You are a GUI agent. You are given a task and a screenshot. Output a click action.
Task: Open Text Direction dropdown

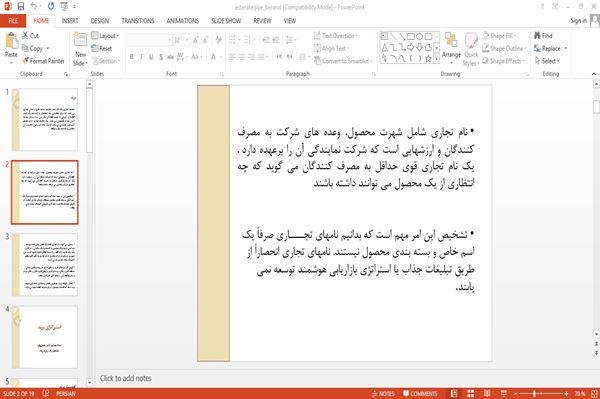(x=336, y=36)
